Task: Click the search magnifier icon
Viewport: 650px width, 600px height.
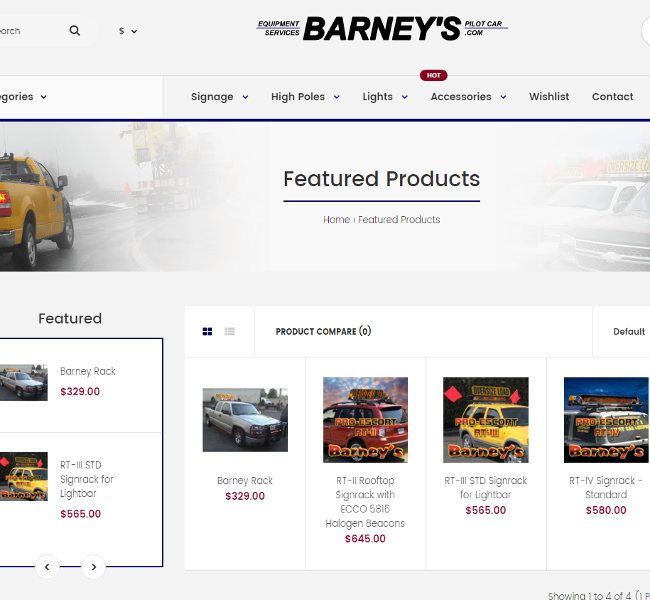Action: click(x=75, y=31)
